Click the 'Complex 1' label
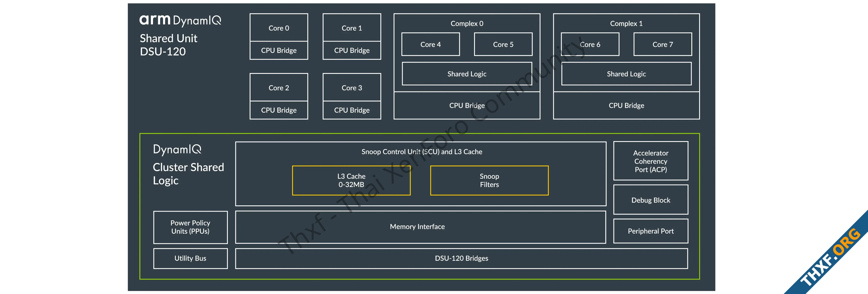Image resolution: width=868 pixels, height=294 pixels. (626, 24)
